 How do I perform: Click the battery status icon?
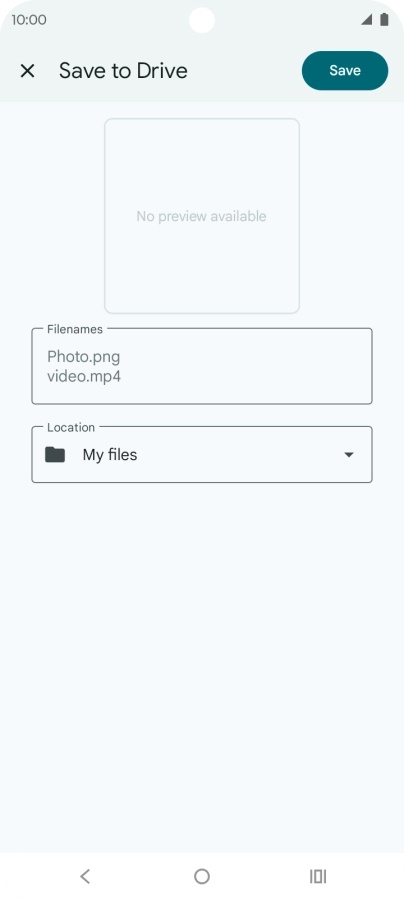point(384,20)
